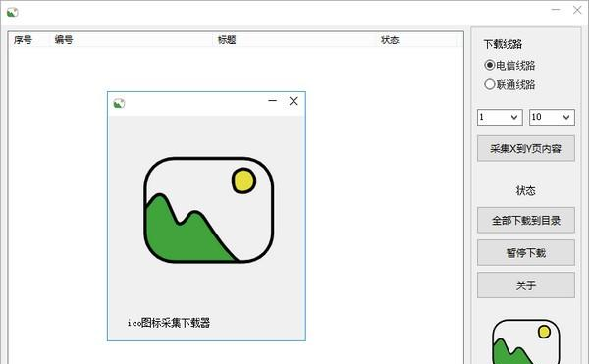Image resolution: width=589 pixels, height=364 pixels.
Task: Minimize the about dialog window
Action: click(x=272, y=101)
